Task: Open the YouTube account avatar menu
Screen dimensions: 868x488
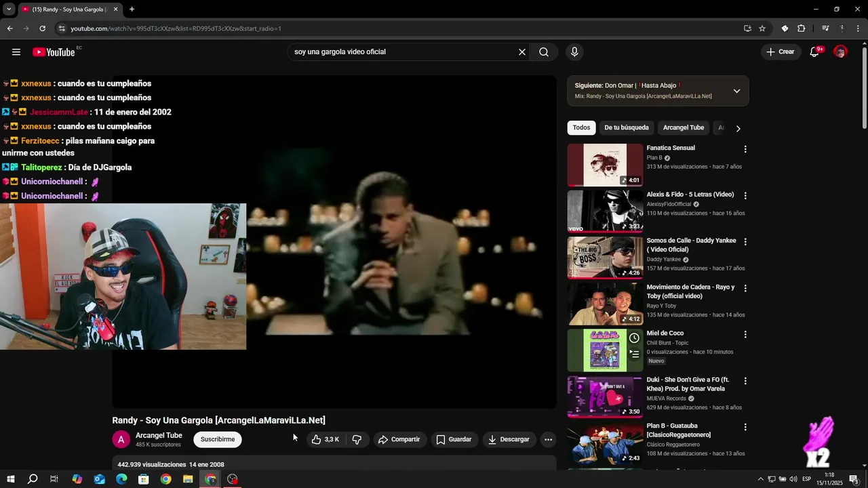Action: click(840, 52)
